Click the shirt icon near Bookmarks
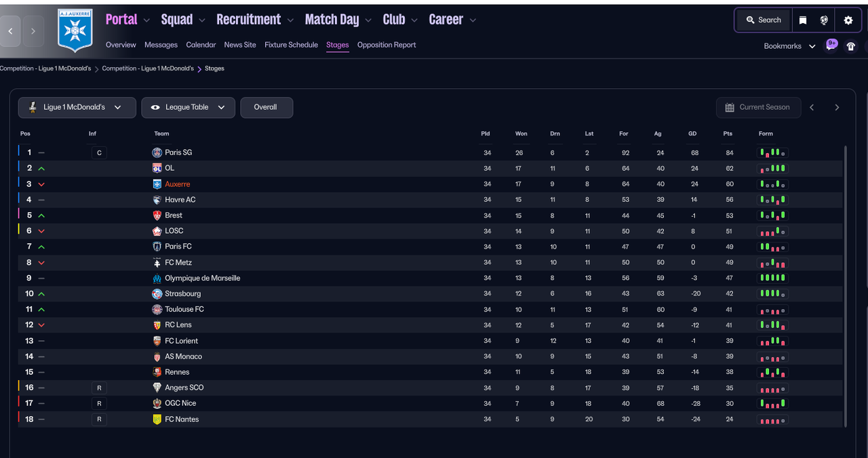The width and height of the screenshot is (868, 458). click(x=851, y=46)
